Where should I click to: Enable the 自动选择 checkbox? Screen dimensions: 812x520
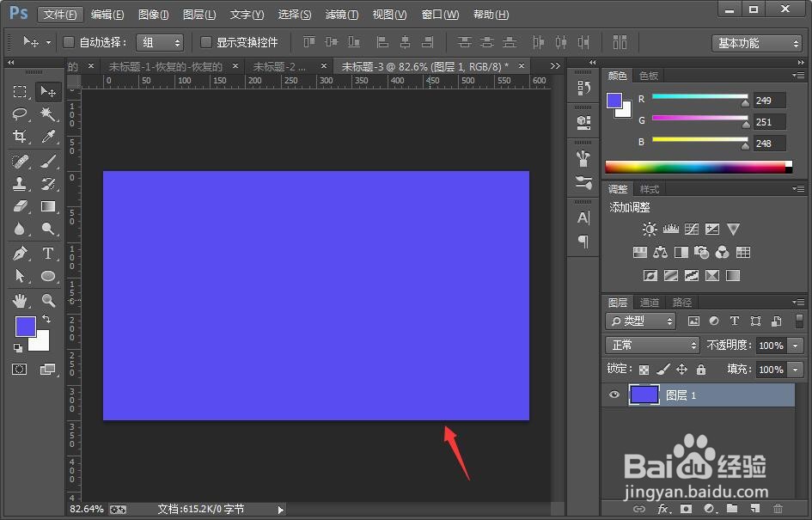pyautogui.click(x=69, y=42)
